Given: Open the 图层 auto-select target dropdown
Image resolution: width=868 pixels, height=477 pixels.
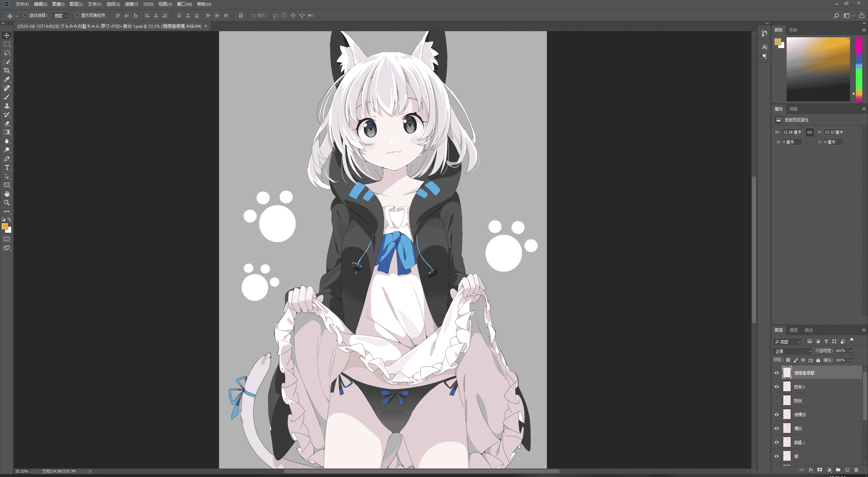Looking at the screenshot, I should (61, 16).
